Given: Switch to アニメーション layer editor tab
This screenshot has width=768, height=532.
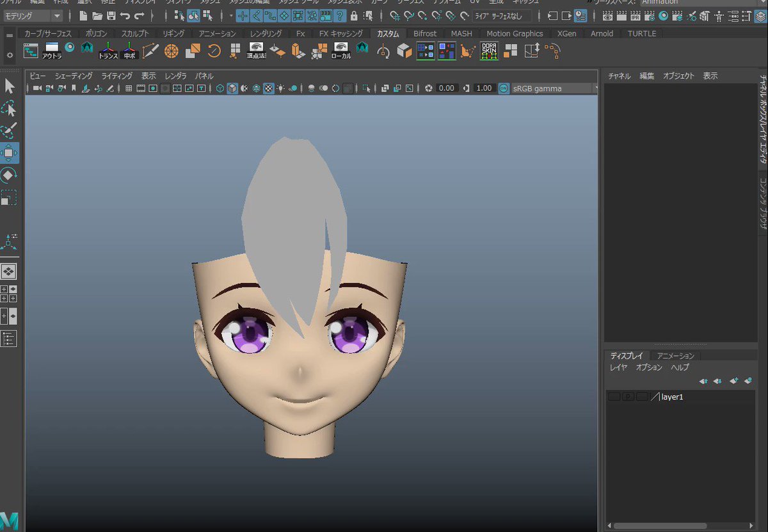Looking at the screenshot, I should point(676,355).
